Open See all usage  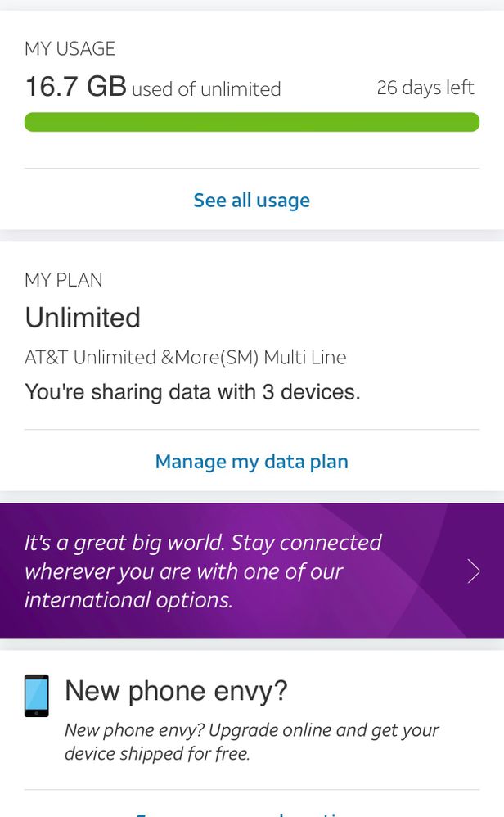click(x=252, y=200)
